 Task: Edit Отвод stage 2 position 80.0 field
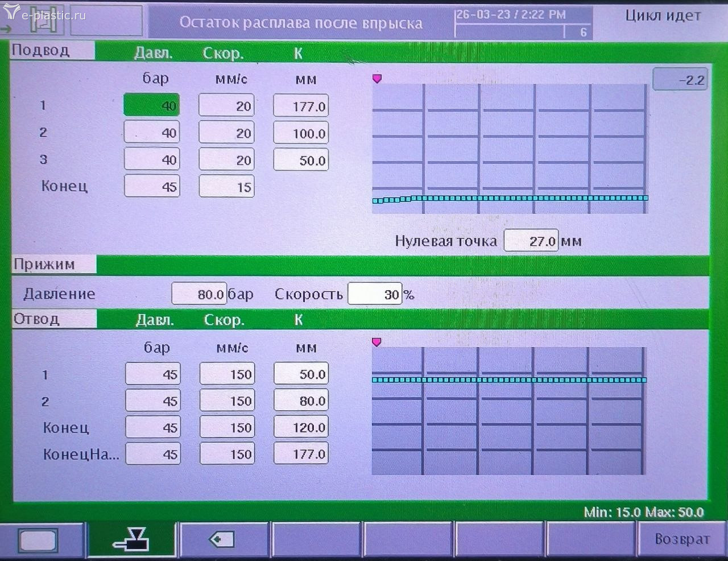point(301,401)
